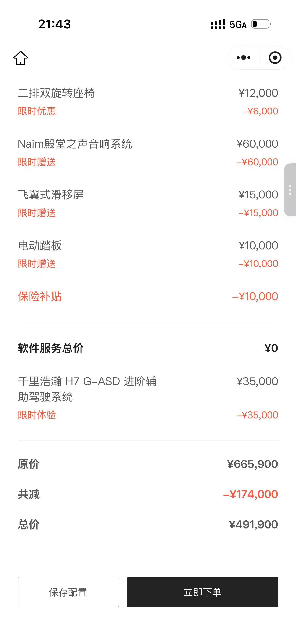Open the mini program more-options dots menu
This screenshot has height=644, width=296.
tap(243, 58)
